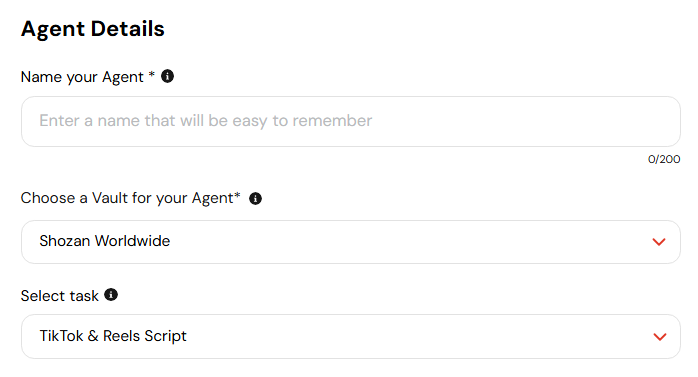The height and width of the screenshot is (377, 698).
Task: Click the 0/200 character counter
Action: [x=664, y=159]
